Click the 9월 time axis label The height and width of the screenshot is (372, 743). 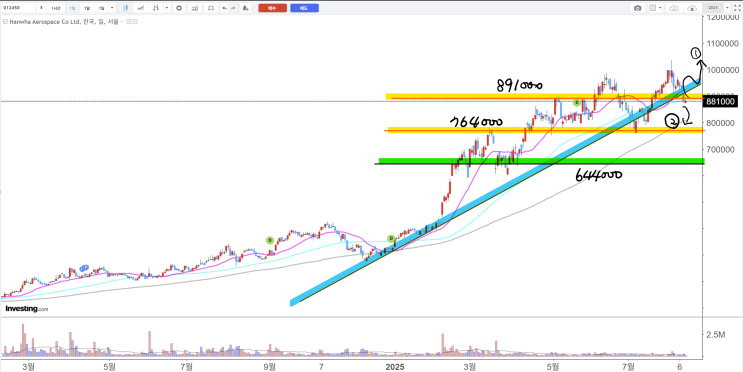coord(270,366)
